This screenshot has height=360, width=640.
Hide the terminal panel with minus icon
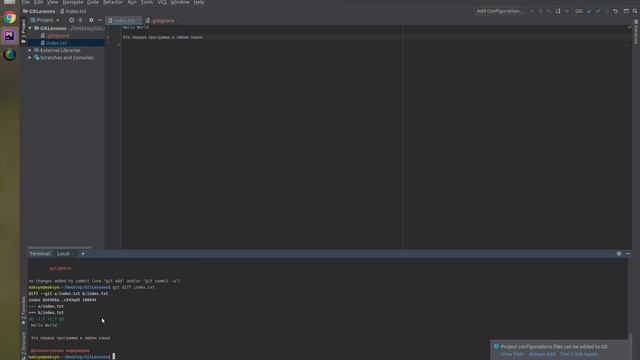pos(628,253)
